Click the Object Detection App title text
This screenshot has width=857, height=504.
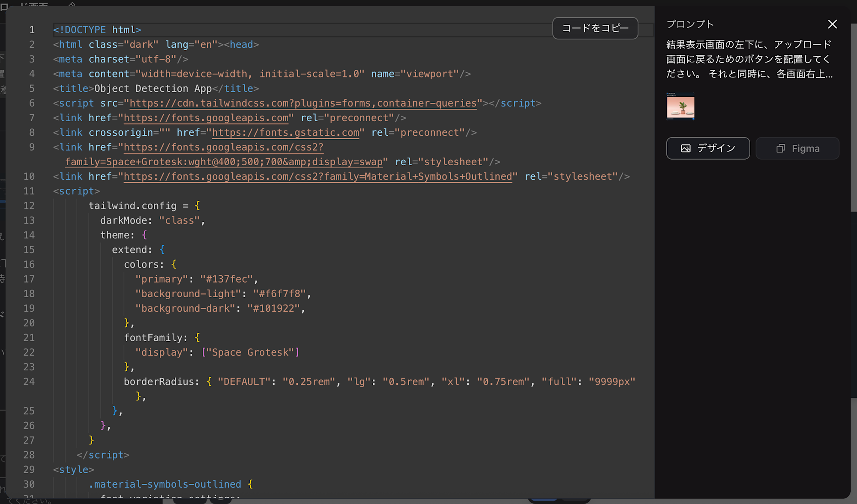tap(153, 89)
